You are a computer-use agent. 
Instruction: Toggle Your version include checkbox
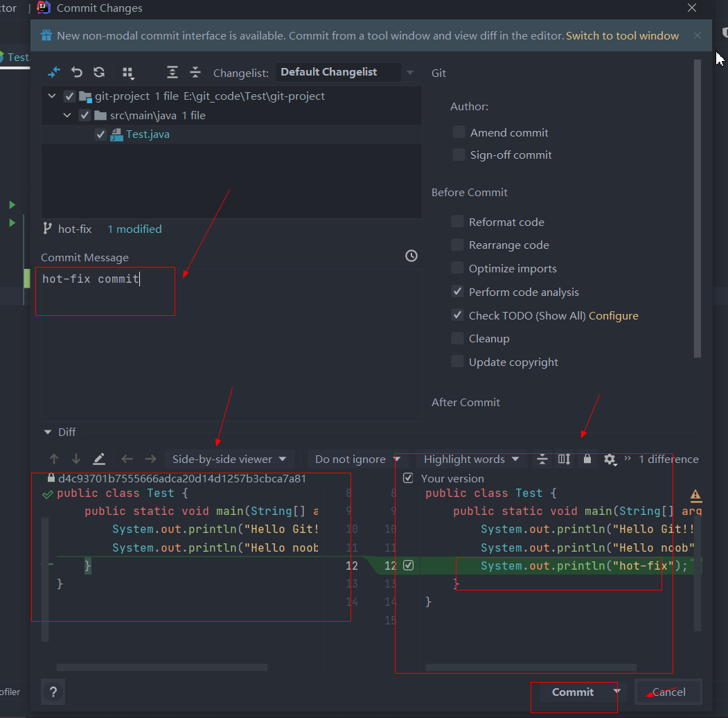pyautogui.click(x=408, y=478)
